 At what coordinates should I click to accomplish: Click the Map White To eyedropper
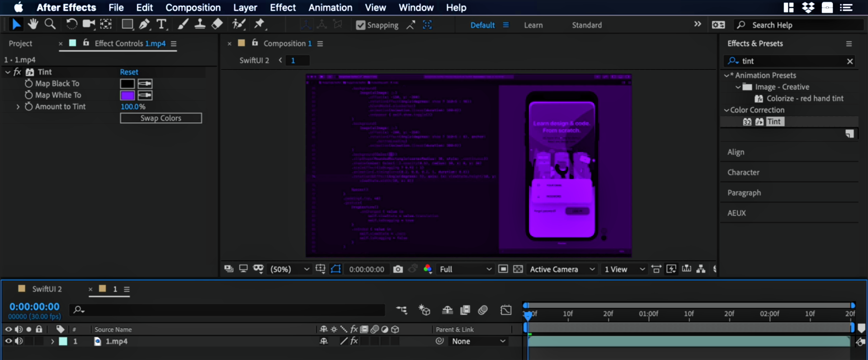pos(145,95)
